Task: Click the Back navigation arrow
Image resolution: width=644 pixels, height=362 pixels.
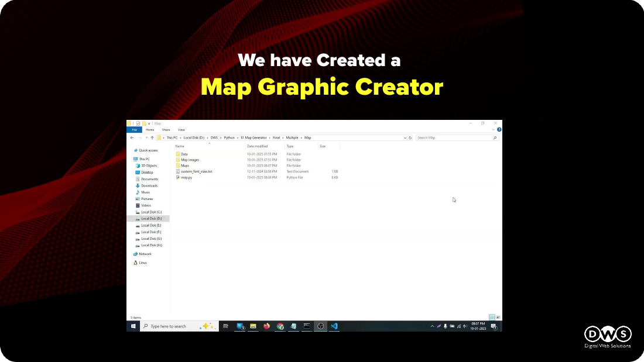Action: (132, 138)
